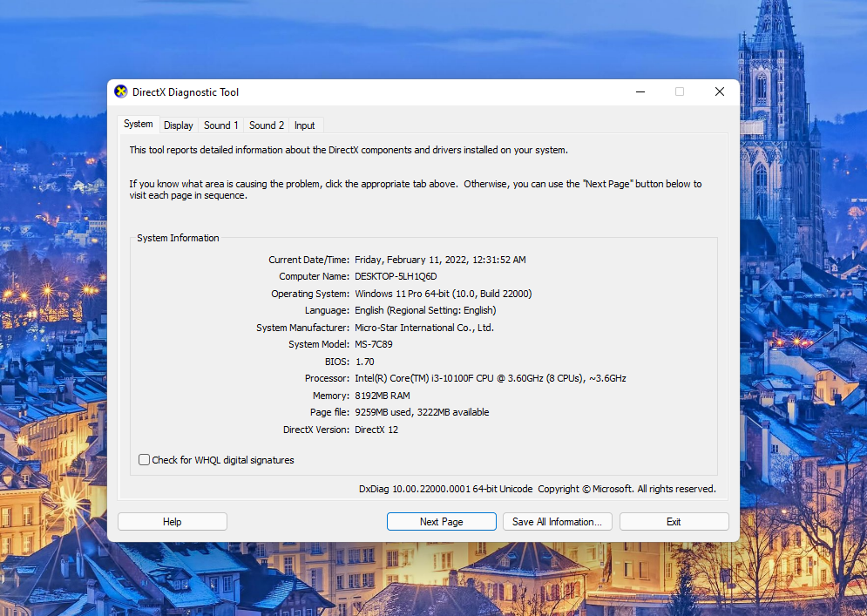The image size is (867, 616).
Task: Click Save All Information
Action: click(x=557, y=521)
